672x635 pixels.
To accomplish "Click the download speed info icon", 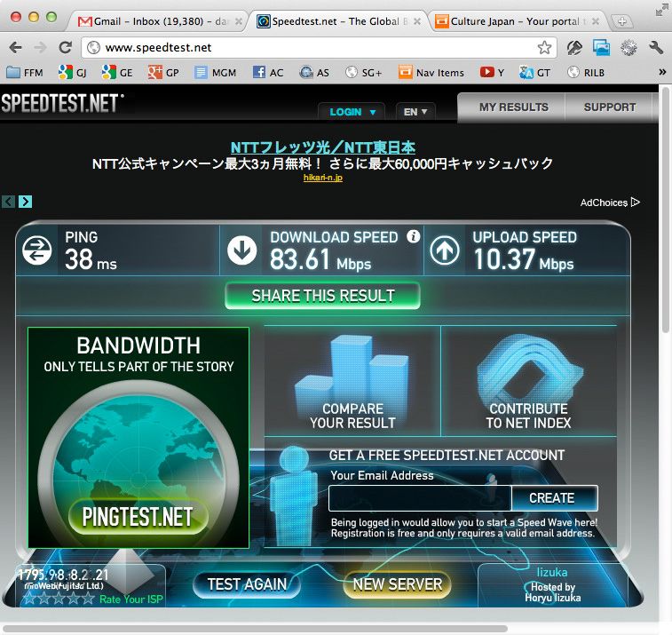I will point(413,236).
